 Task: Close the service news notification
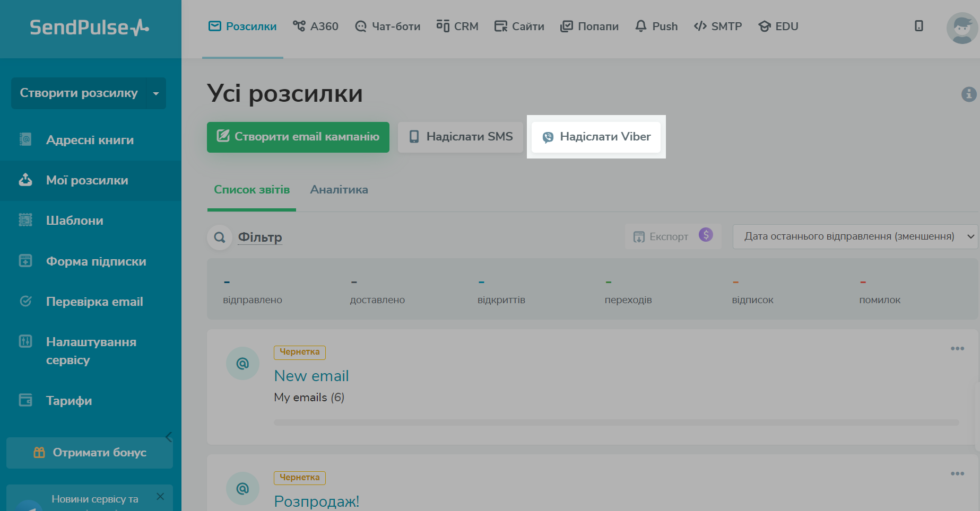coord(160,496)
